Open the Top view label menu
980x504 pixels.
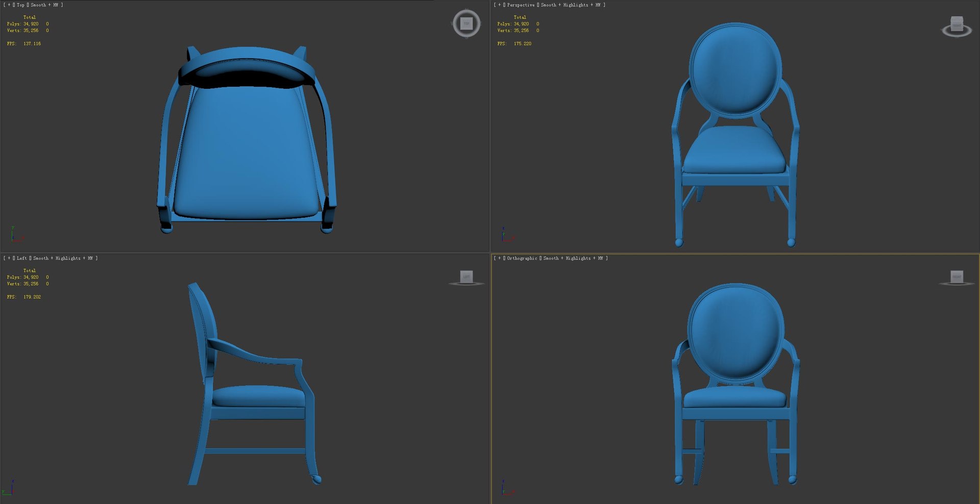[20, 5]
